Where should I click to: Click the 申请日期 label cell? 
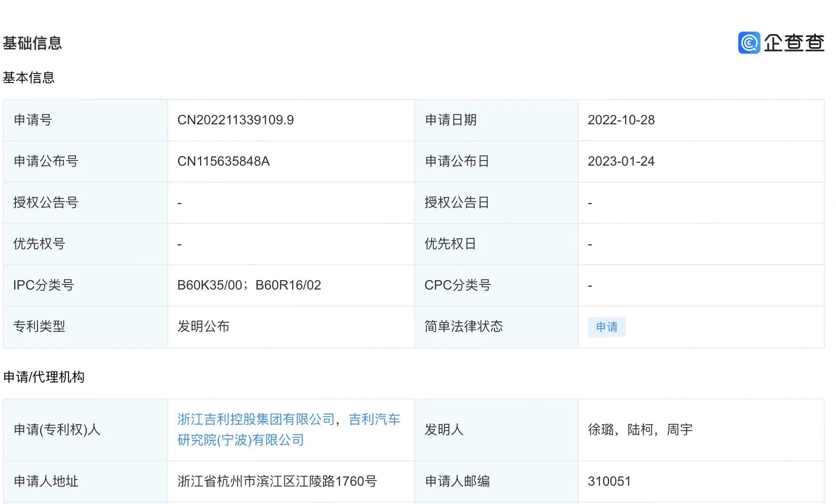coord(496,120)
